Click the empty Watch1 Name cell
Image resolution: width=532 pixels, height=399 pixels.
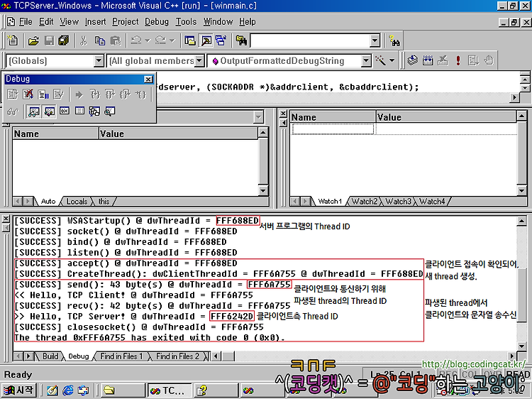(x=333, y=129)
